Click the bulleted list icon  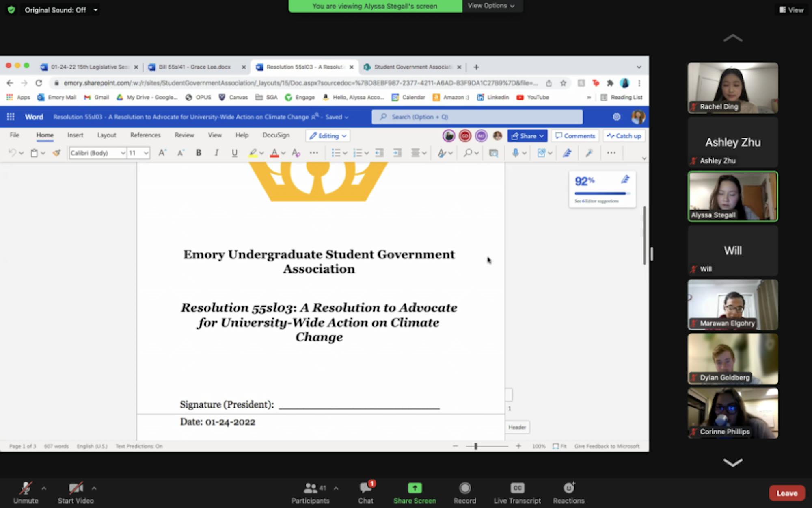click(x=336, y=153)
